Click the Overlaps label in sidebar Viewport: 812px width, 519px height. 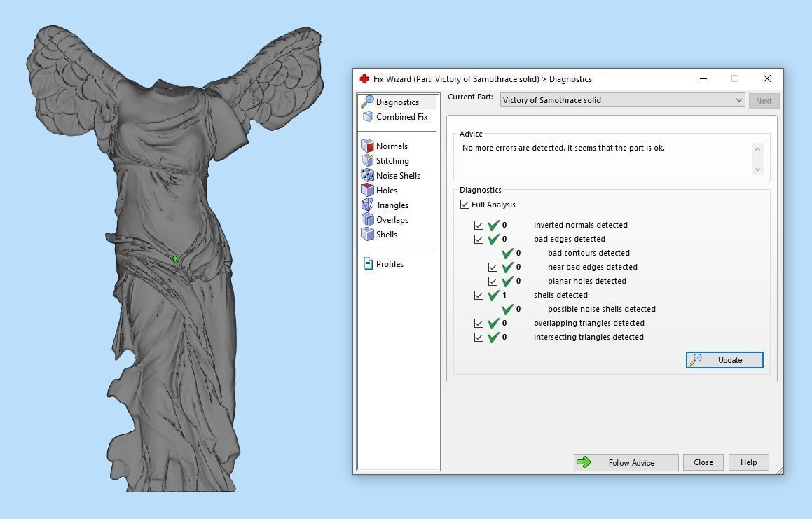[x=392, y=220]
